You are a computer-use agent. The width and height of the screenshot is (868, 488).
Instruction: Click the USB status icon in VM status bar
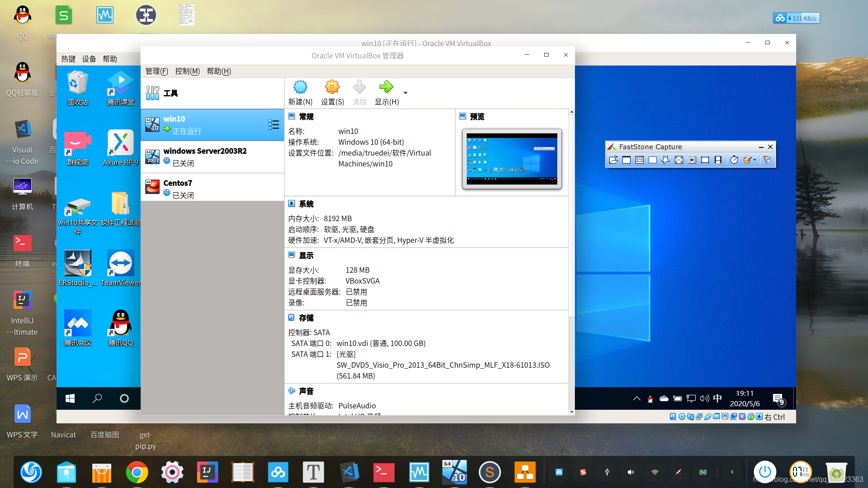pyautogui.click(x=708, y=417)
